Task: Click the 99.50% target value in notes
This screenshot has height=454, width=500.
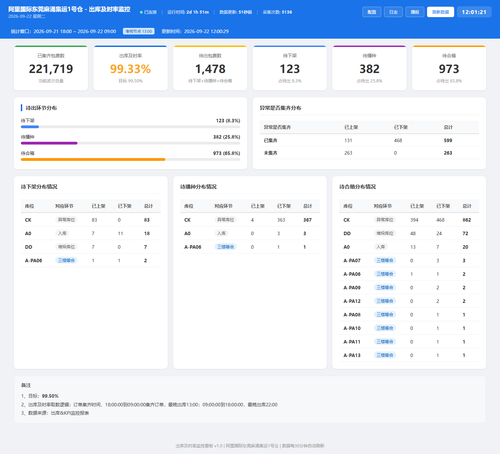Action: [x=50, y=396]
